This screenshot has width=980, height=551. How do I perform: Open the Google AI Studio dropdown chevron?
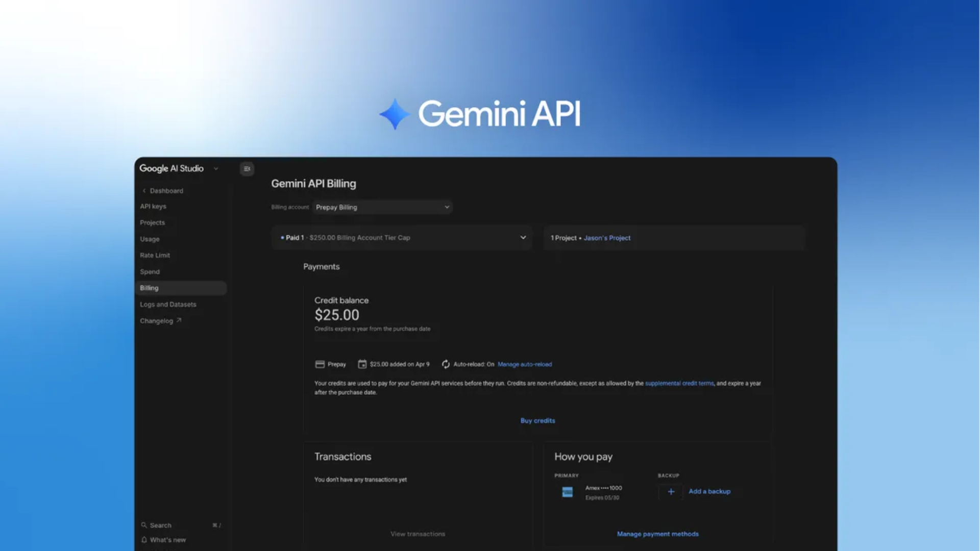[216, 169]
